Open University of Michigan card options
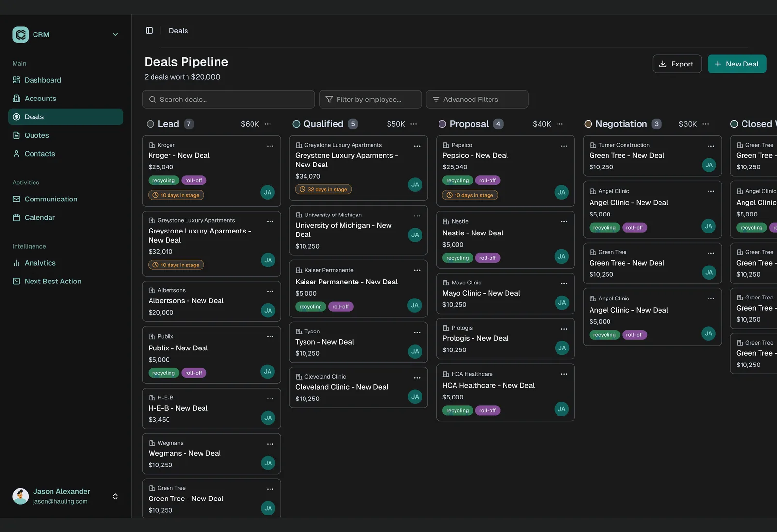 pos(417,216)
